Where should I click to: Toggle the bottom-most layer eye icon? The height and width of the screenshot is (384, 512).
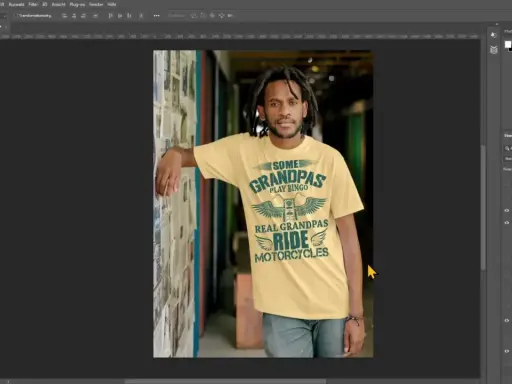pyautogui.click(x=507, y=351)
